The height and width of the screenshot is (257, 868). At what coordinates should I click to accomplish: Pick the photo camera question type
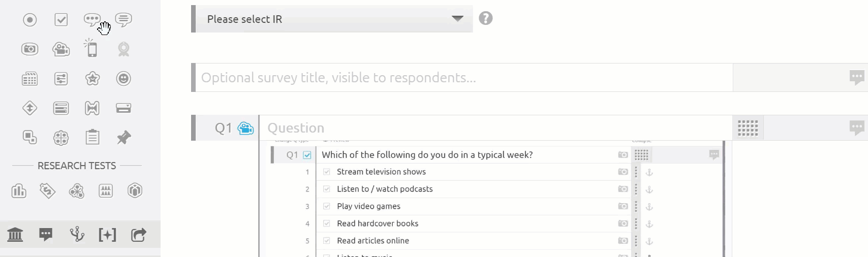point(30,49)
